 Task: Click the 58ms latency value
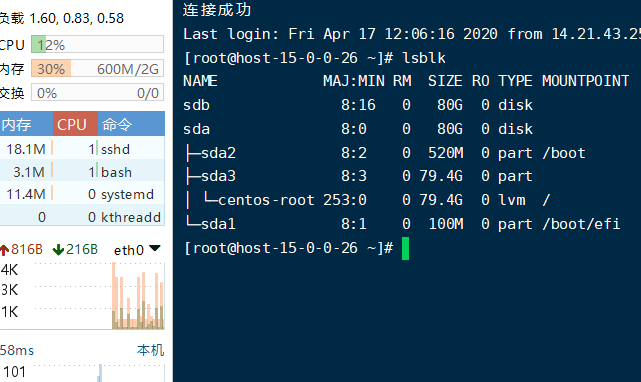(x=17, y=350)
